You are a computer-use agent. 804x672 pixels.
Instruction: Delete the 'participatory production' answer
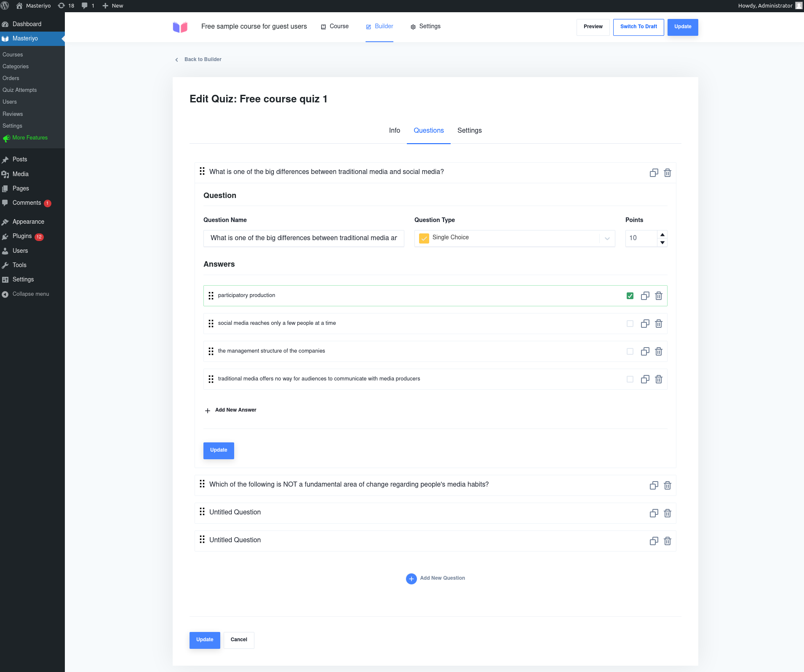[659, 296]
